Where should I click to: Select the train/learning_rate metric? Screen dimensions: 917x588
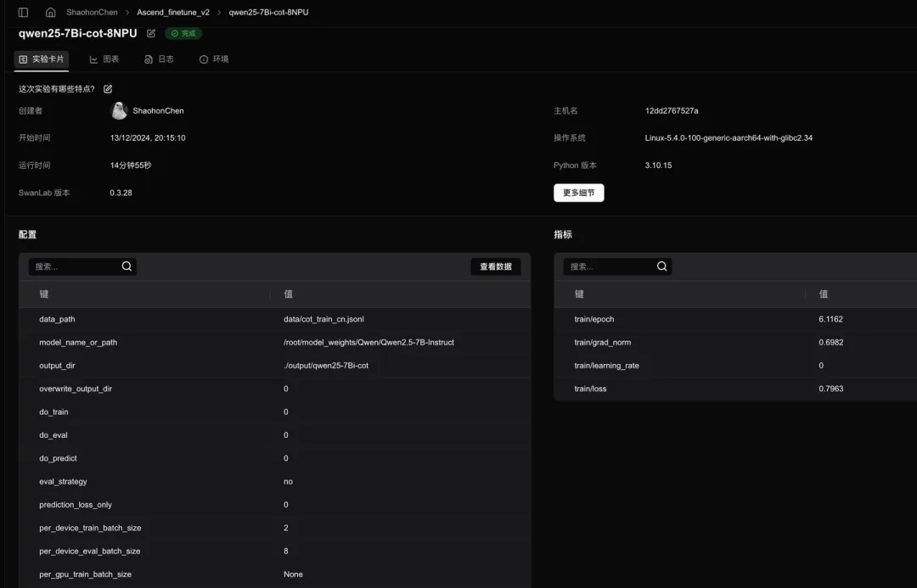click(606, 366)
